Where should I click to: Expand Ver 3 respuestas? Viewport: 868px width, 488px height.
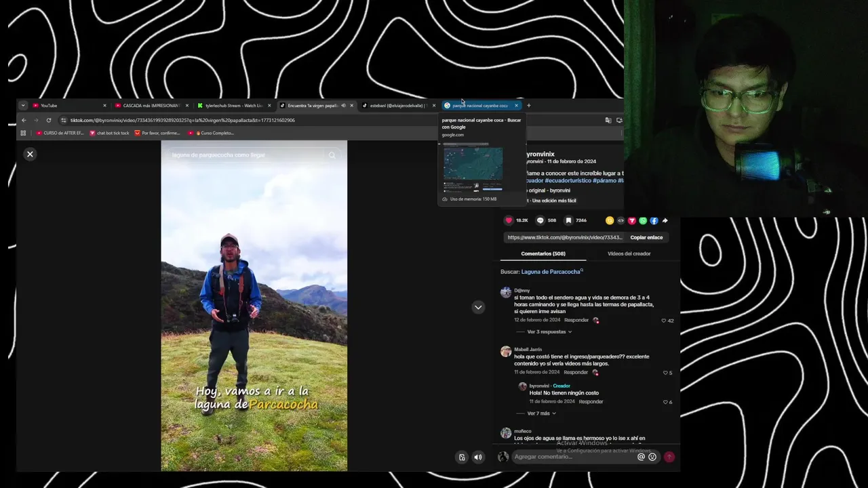(549, 332)
